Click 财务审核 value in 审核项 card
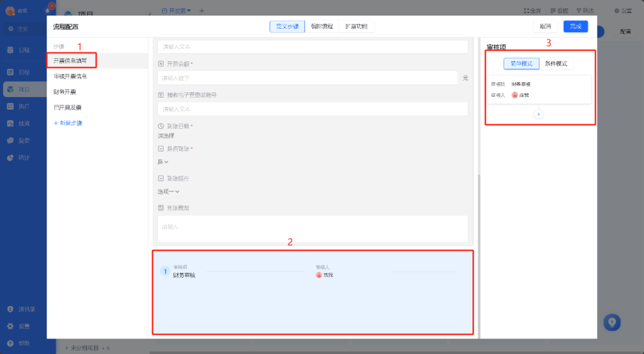This screenshot has height=354, width=644. tap(521, 84)
